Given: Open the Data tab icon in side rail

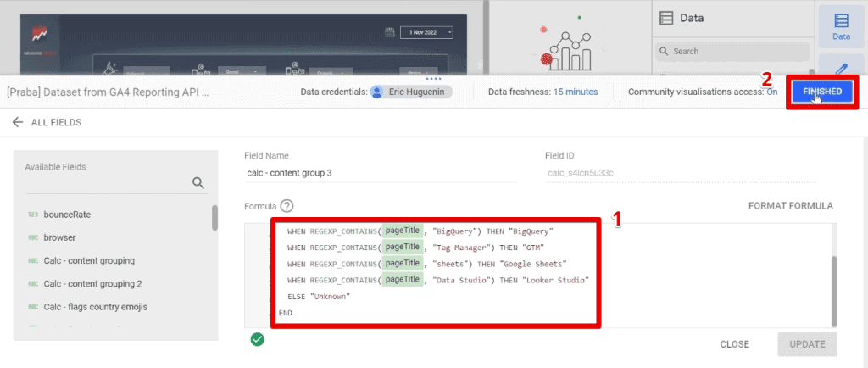Looking at the screenshot, I should tap(841, 26).
